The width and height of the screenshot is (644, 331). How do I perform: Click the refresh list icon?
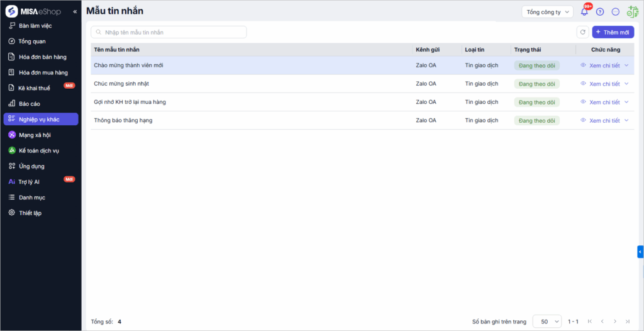pos(583,32)
